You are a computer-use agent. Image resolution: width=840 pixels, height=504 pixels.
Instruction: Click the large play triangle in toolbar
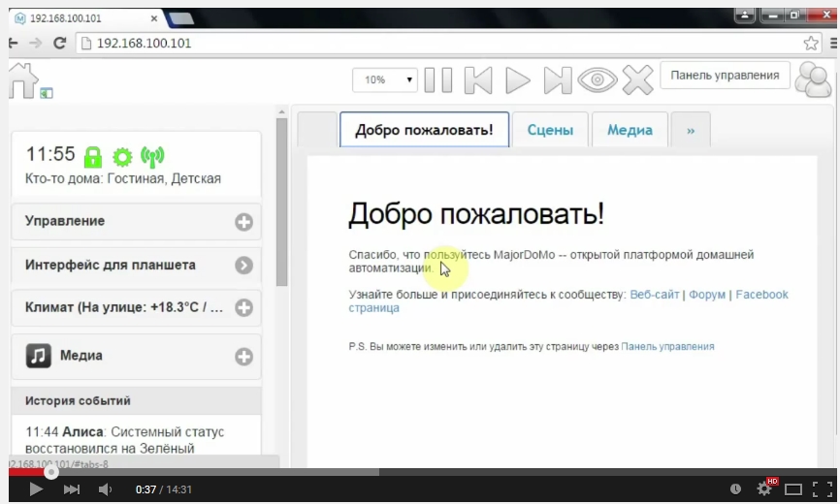[518, 80]
